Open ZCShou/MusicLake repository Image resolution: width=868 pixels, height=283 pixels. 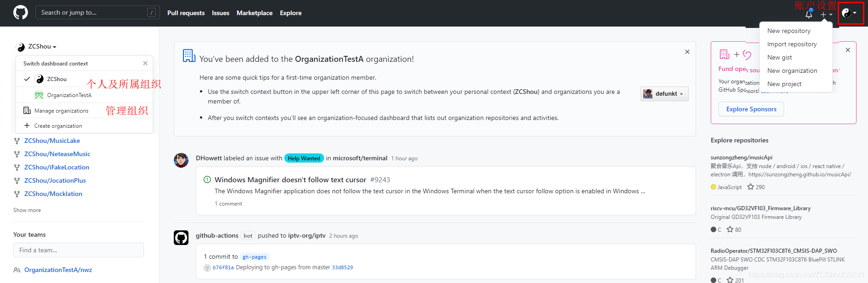pos(52,141)
